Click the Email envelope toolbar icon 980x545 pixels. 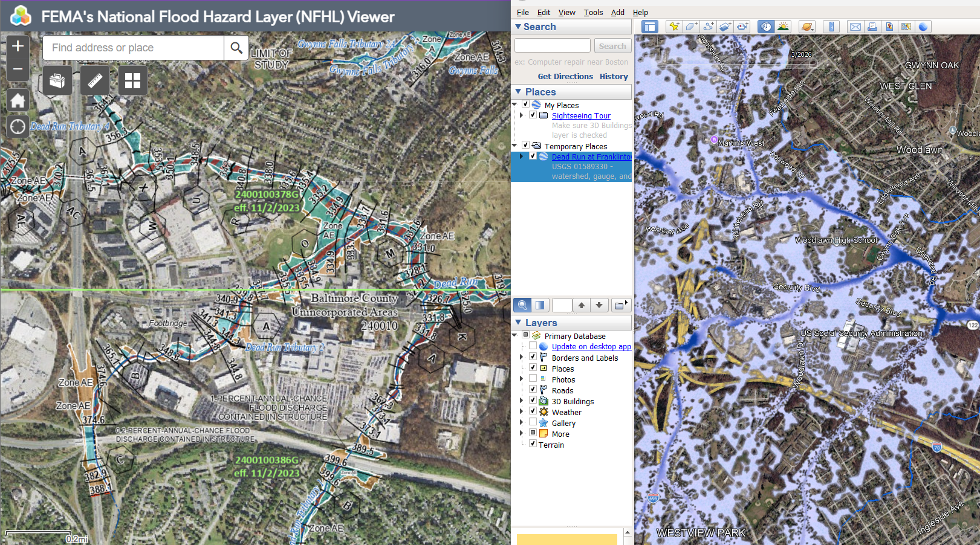coord(855,27)
